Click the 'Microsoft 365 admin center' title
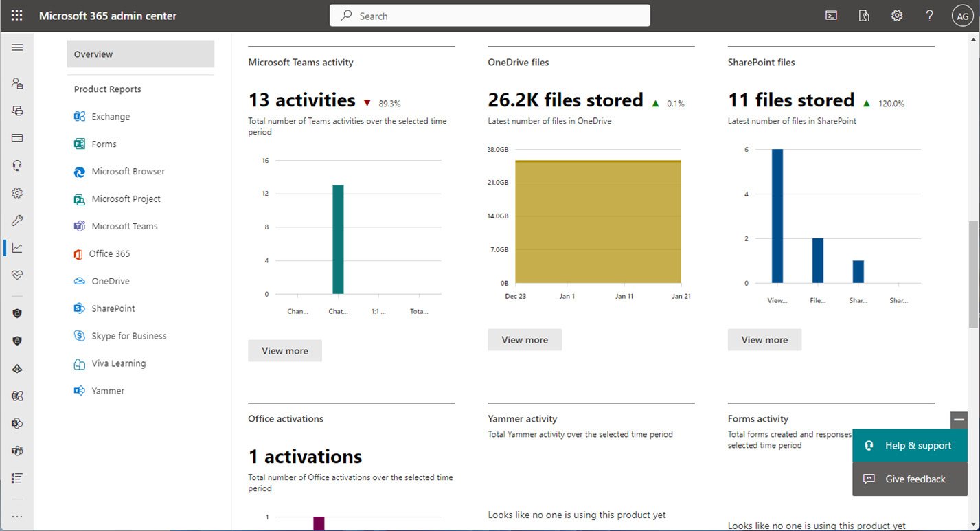 pyautogui.click(x=108, y=16)
